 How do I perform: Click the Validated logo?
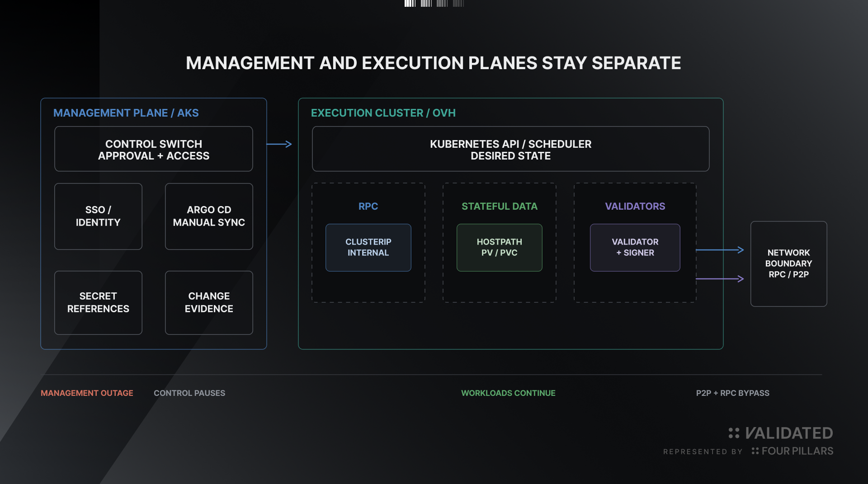(781, 433)
